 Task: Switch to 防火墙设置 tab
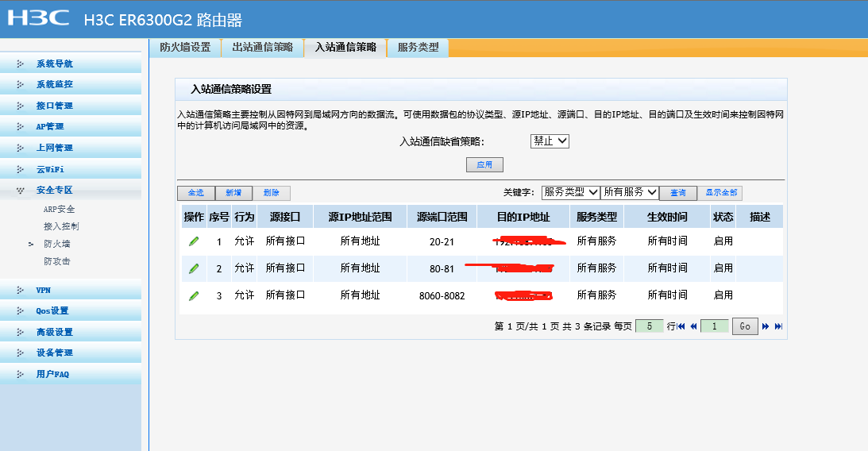[x=186, y=48]
